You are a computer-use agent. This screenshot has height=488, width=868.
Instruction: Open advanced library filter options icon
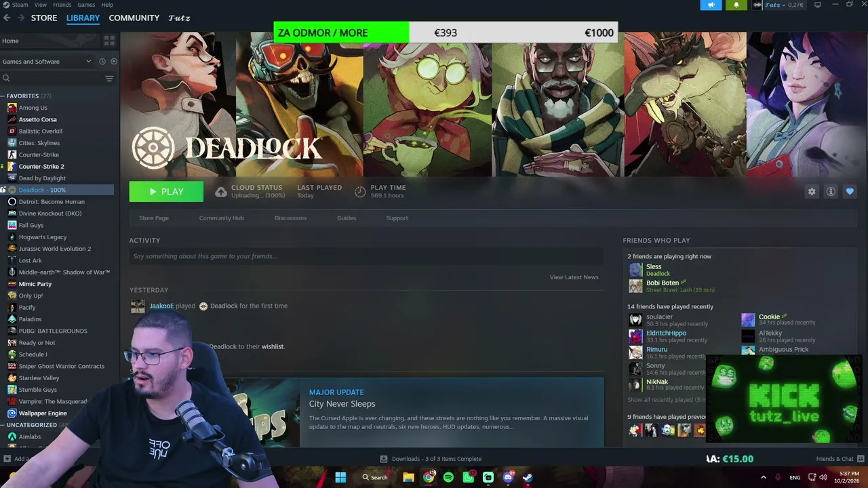(x=109, y=79)
